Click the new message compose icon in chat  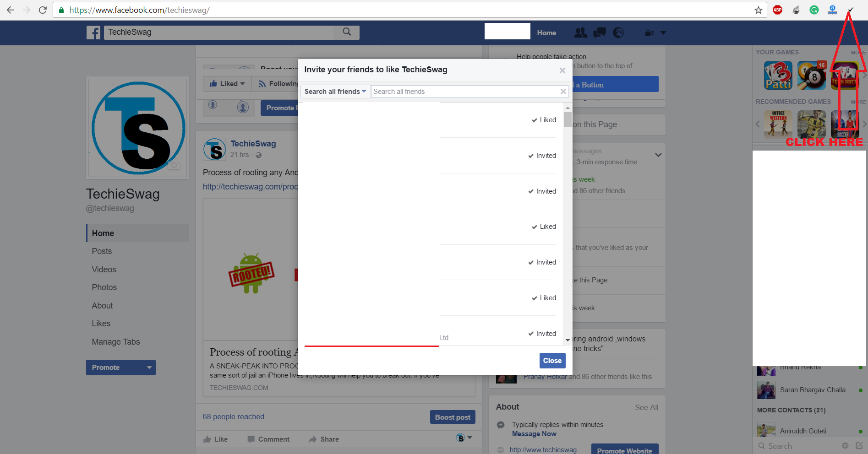click(859, 446)
